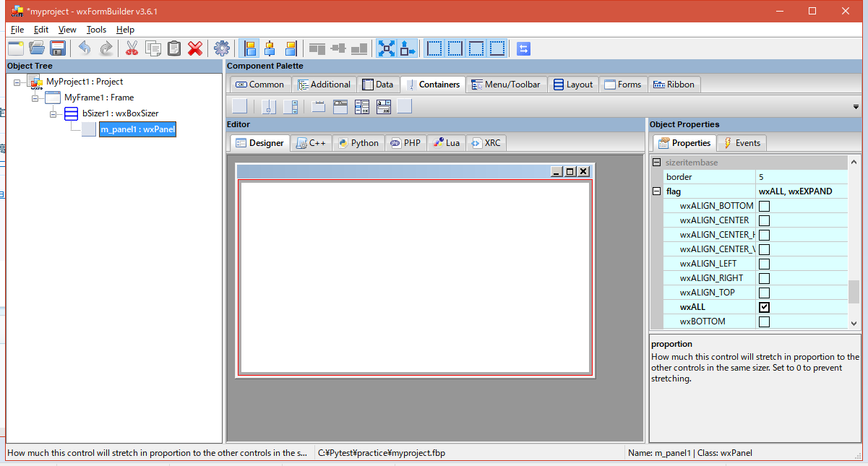Paste object with clipboard toolbar icon
This screenshot has height=466, width=868.
(x=173, y=48)
